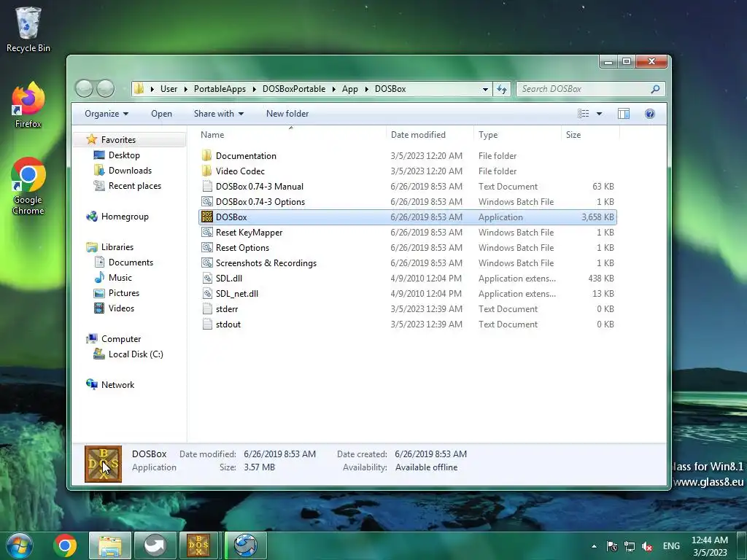This screenshot has height=560, width=747.
Task: Open the address bar history dropdown
Action: coord(485,89)
